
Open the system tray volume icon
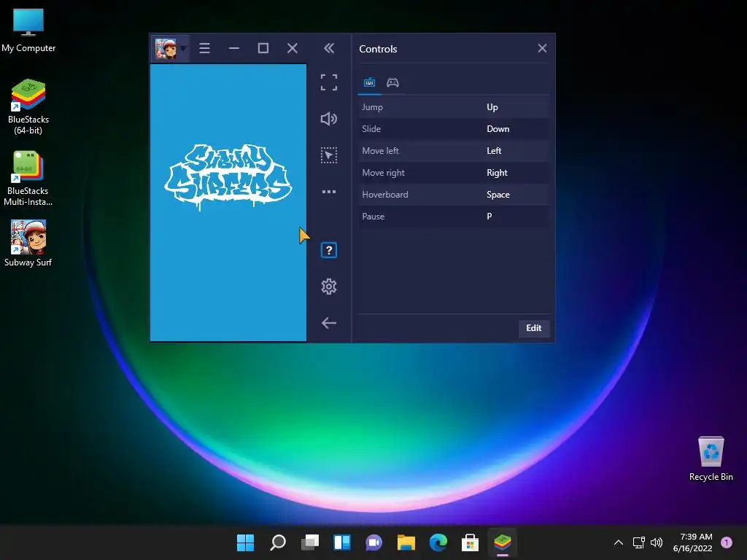(x=657, y=542)
